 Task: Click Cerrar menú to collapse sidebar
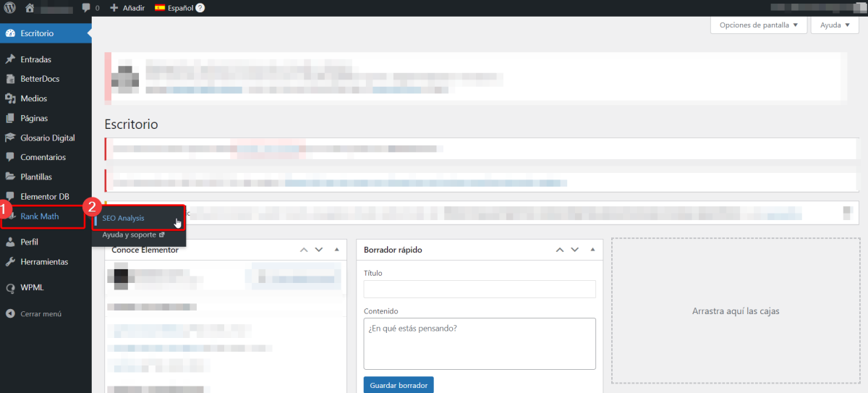click(x=41, y=314)
